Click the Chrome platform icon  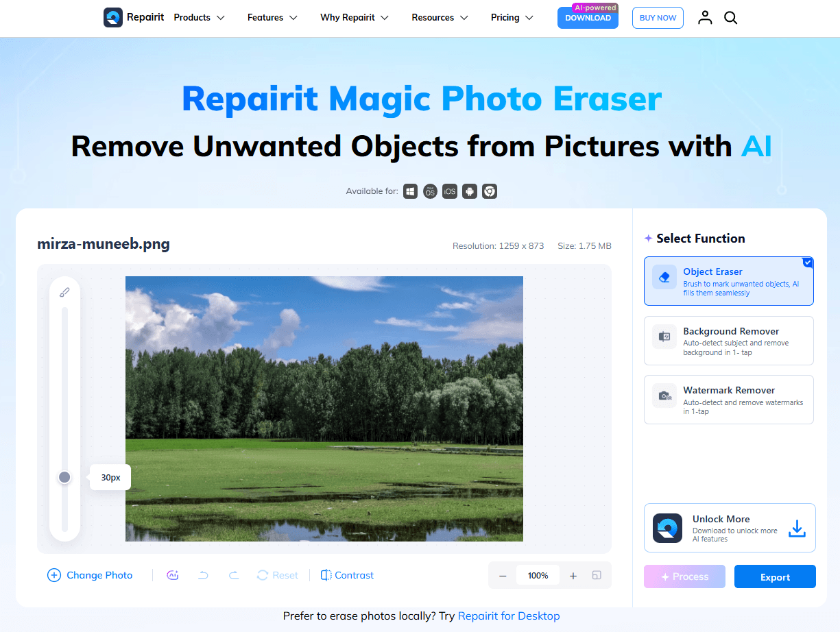[x=490, y=191]
